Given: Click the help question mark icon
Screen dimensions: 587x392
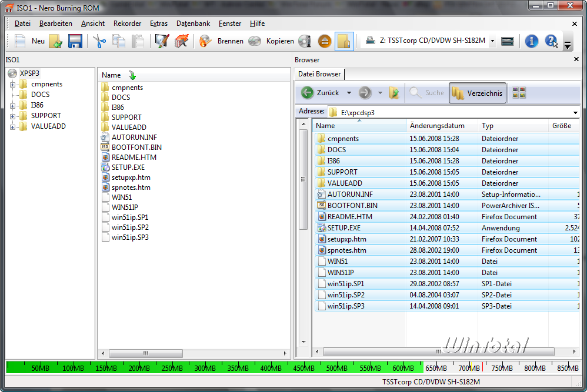Looking at the screenshot, I should (551, 41).
